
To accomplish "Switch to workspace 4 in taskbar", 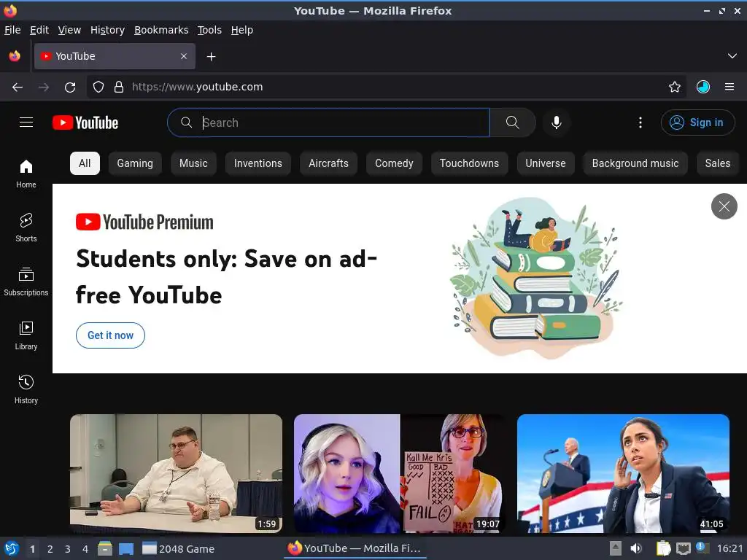I will point(85,549).
